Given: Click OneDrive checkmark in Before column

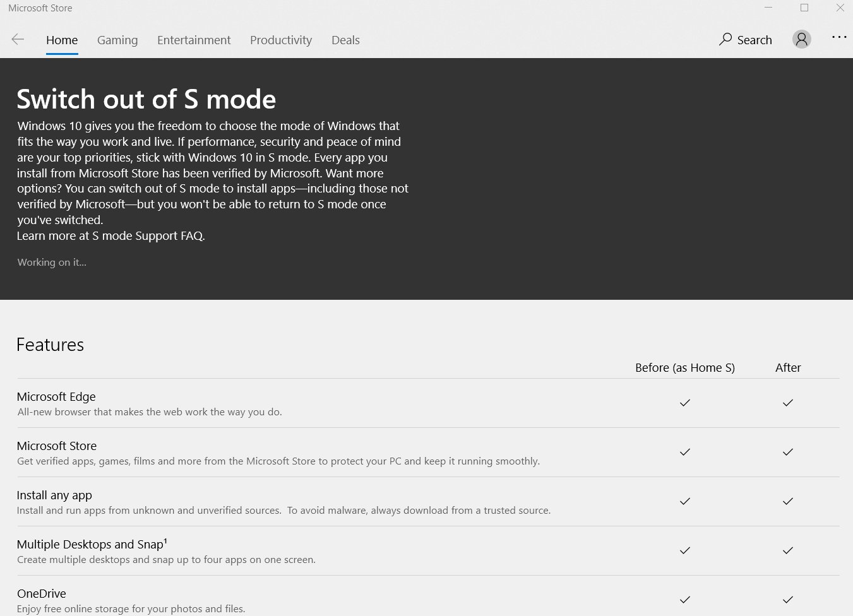Looking at the screenshot, I should point(685,600).
